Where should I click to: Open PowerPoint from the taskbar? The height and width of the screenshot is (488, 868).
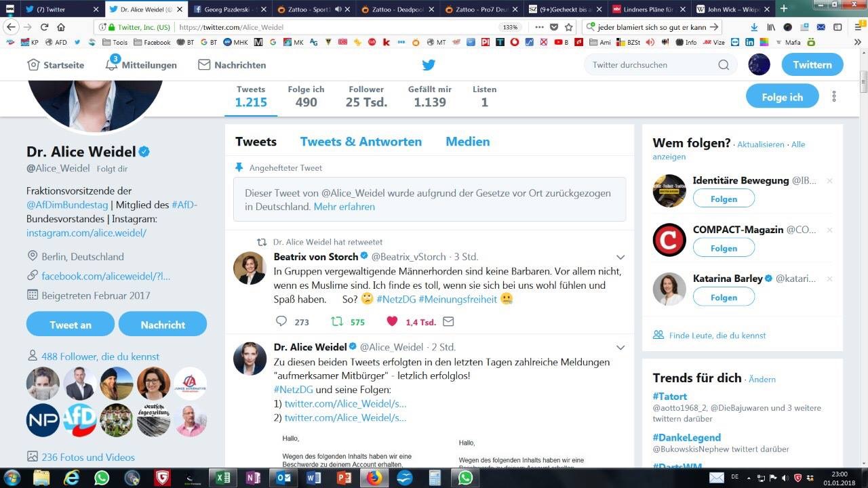(x=344, y=478)
